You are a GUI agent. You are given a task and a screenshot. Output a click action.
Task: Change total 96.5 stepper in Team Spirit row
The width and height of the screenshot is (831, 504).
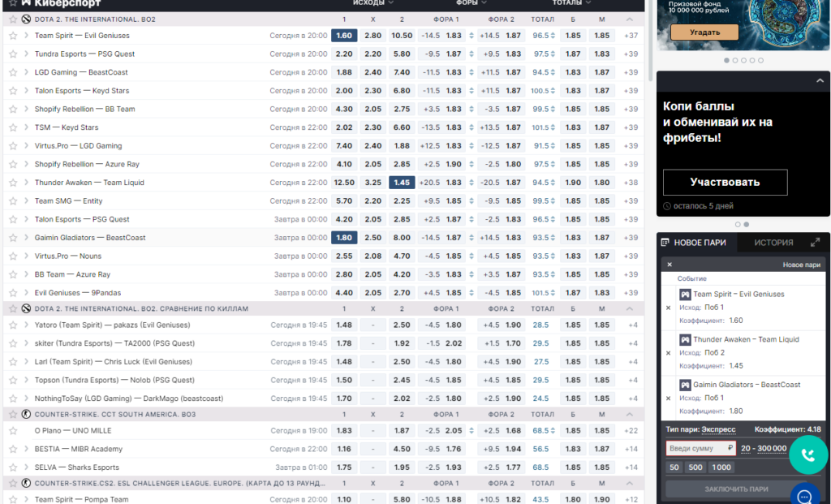pos(553,36)
